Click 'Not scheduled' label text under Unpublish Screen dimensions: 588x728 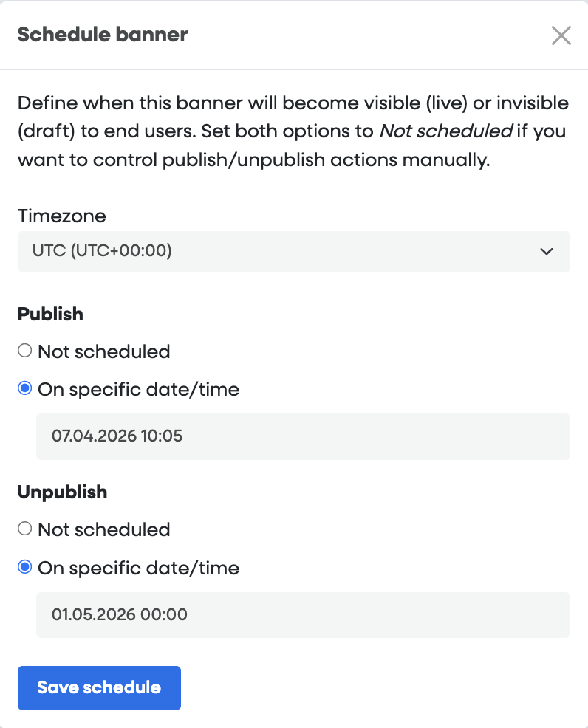[x=104, y=529]
